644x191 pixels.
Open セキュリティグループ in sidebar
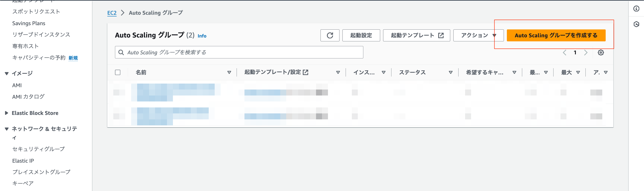[39, 149]
